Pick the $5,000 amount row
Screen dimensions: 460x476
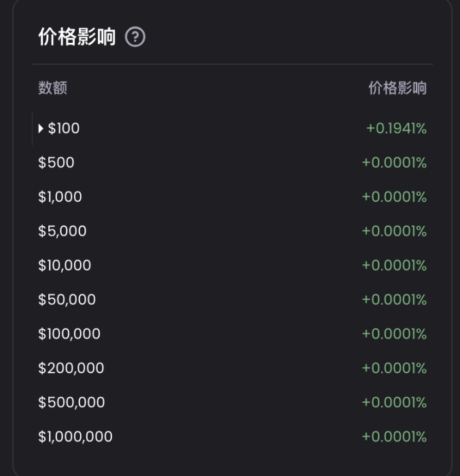(63, 231)
